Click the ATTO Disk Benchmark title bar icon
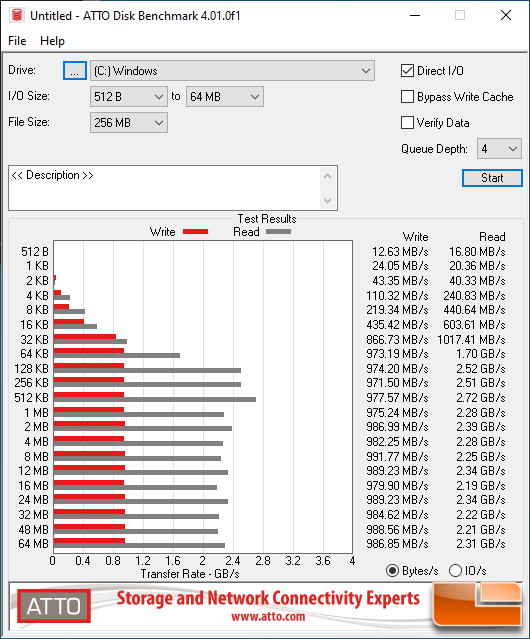This screenshot has height=639, width=530. tap(17, 15)
